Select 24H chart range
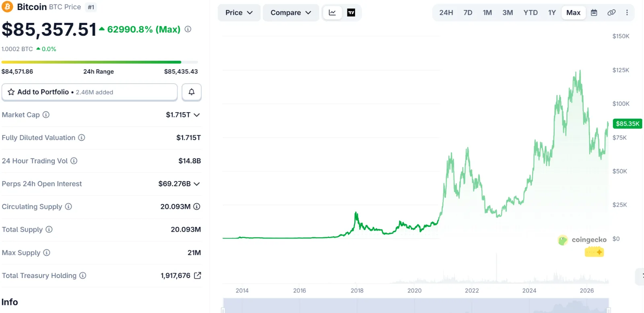 click(x=446, y=12)
